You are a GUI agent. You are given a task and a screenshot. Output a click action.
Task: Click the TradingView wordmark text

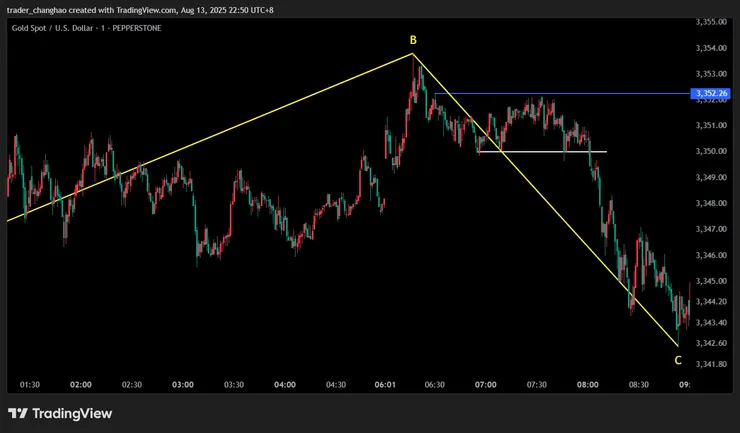[x=72, y=414]
